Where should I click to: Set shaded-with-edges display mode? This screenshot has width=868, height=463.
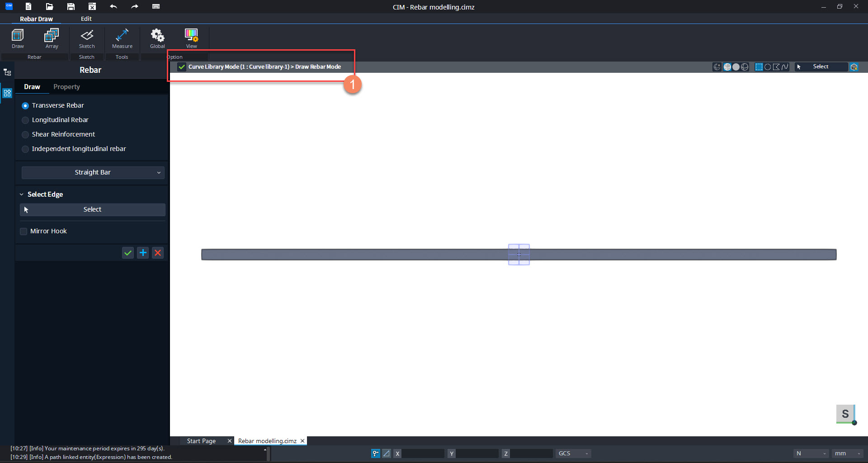coord(727,67)
